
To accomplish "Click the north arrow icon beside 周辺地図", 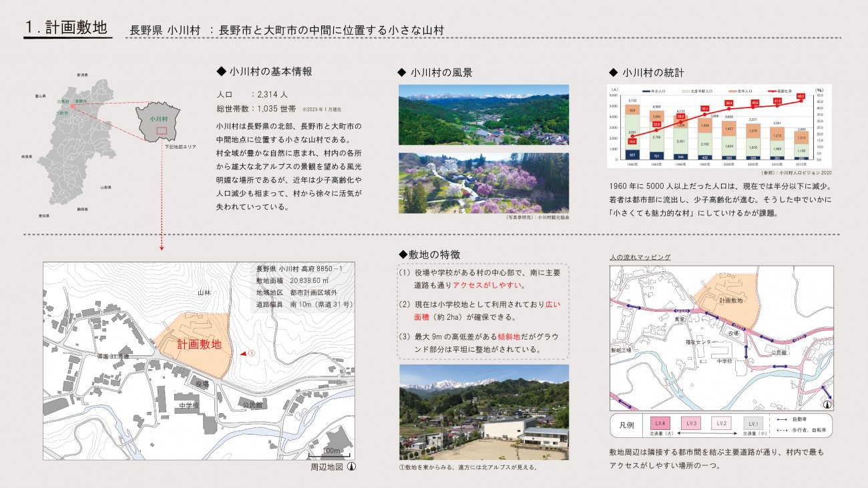I will click(351, 467).
